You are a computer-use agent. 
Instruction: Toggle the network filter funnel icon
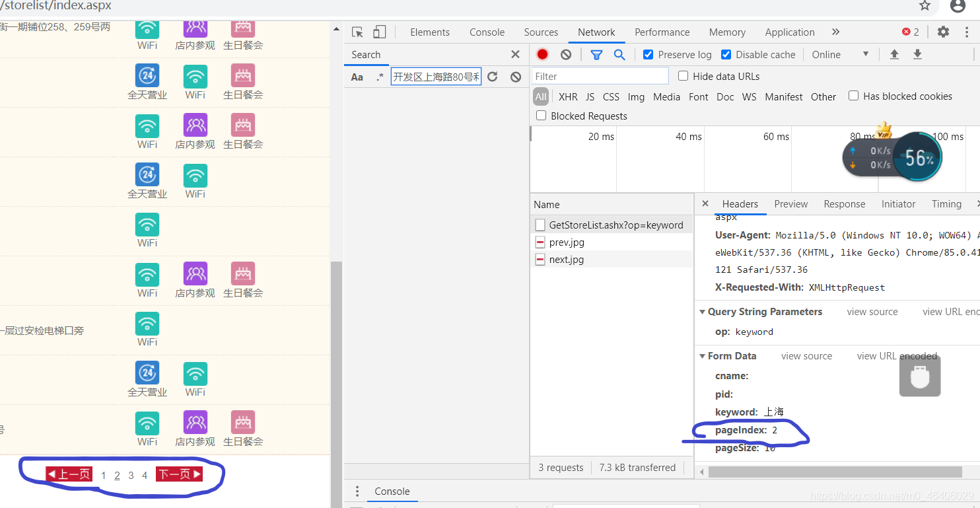click(x=596, y=54)
